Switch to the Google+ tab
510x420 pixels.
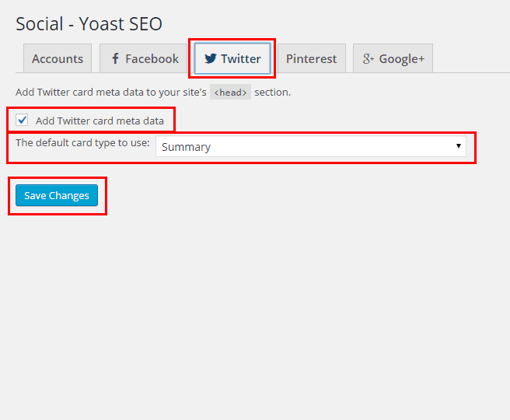[x=393, y=58]
